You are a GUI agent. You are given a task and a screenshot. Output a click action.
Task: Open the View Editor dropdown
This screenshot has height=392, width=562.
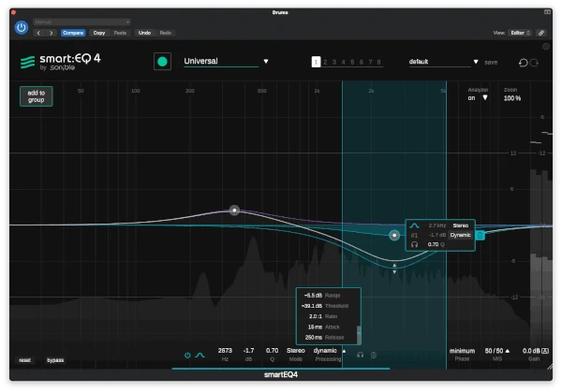coord(521,33)
